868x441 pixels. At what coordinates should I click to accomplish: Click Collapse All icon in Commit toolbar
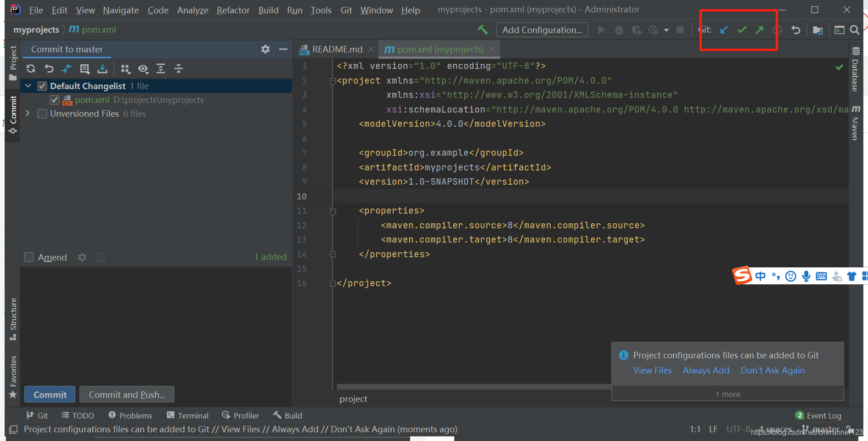[x=179, y=68]
